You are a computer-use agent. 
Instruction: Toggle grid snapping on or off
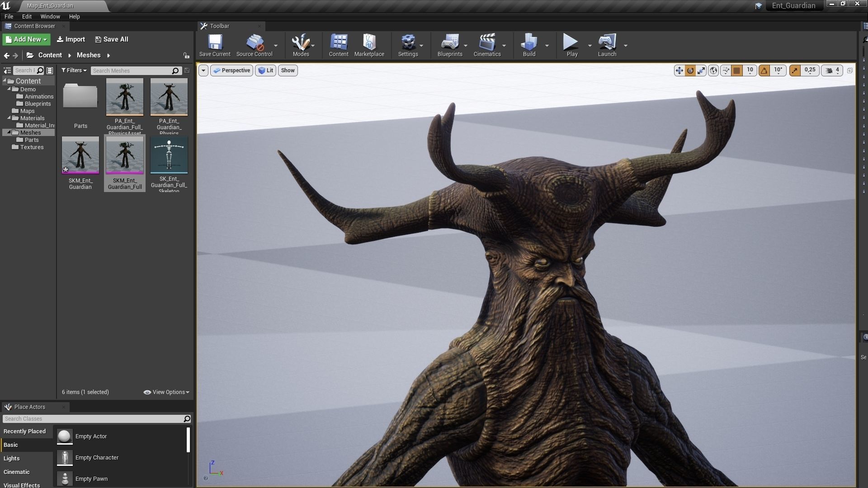click(x=737, y=70)
